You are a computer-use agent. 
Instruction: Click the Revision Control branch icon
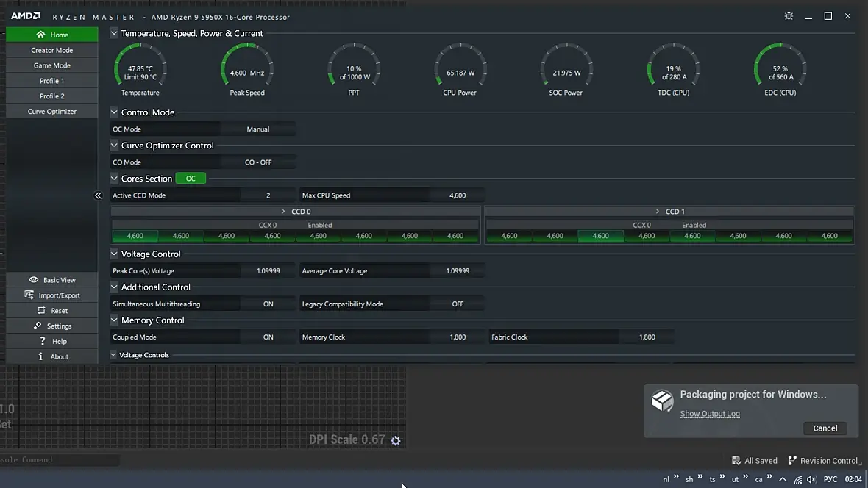click(792, 460)
